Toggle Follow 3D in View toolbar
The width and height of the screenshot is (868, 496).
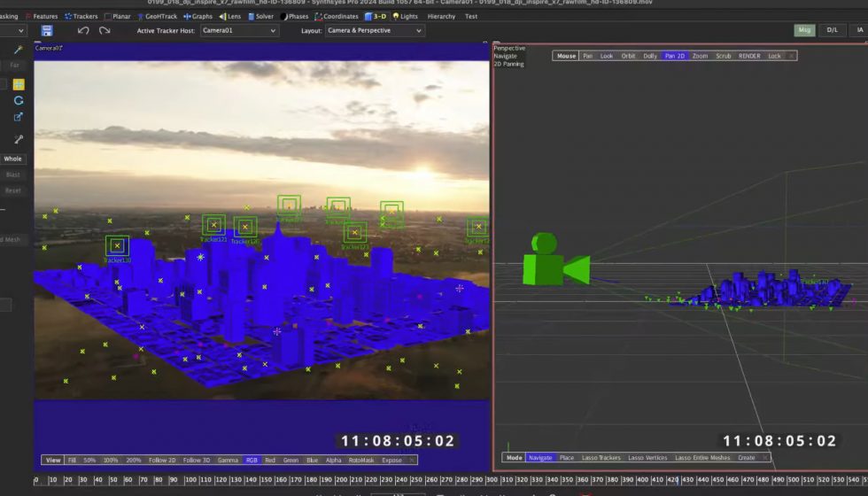click(197, 460)
